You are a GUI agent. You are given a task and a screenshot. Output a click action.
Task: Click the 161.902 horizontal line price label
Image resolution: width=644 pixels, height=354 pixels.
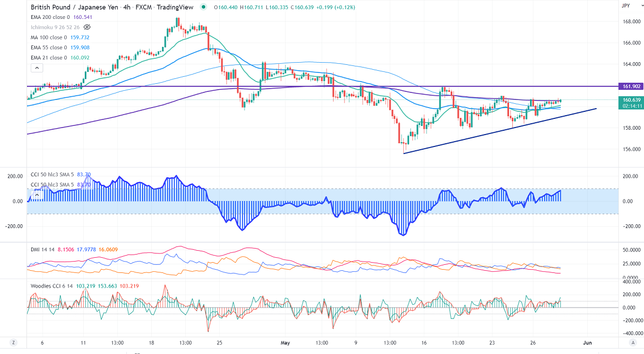[631, 86]
